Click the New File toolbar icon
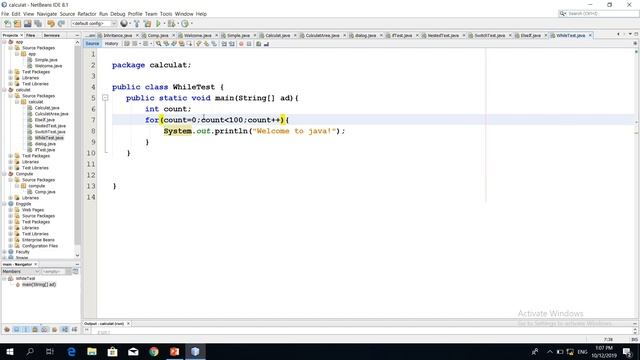 tap(7, 24)
